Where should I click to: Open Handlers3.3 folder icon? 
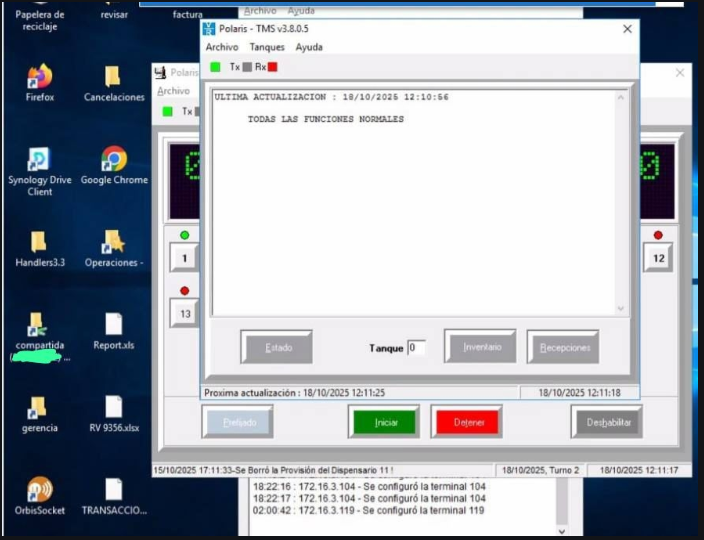(x=39, y=243)
